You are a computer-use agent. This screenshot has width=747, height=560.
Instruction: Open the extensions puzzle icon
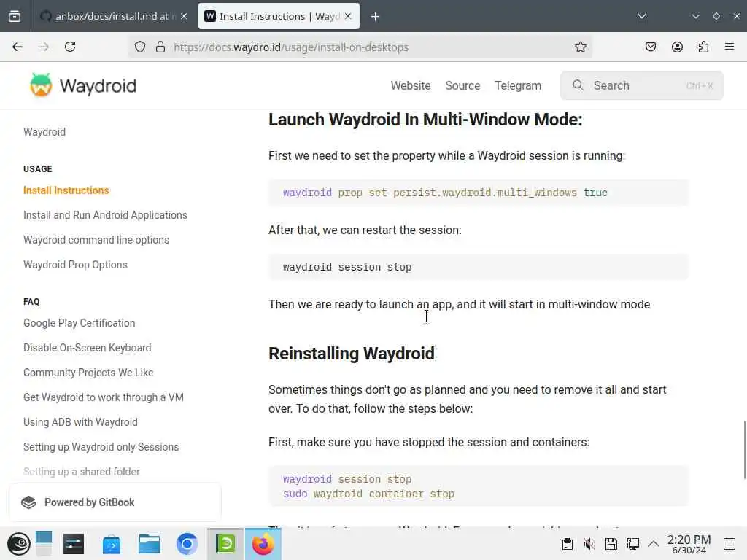click(x=703, y=47)
